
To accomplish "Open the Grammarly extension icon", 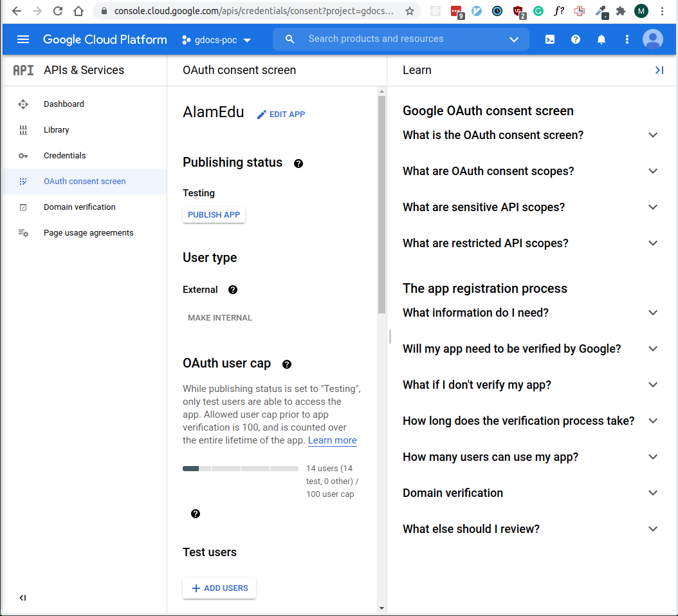I will [538, 11].
